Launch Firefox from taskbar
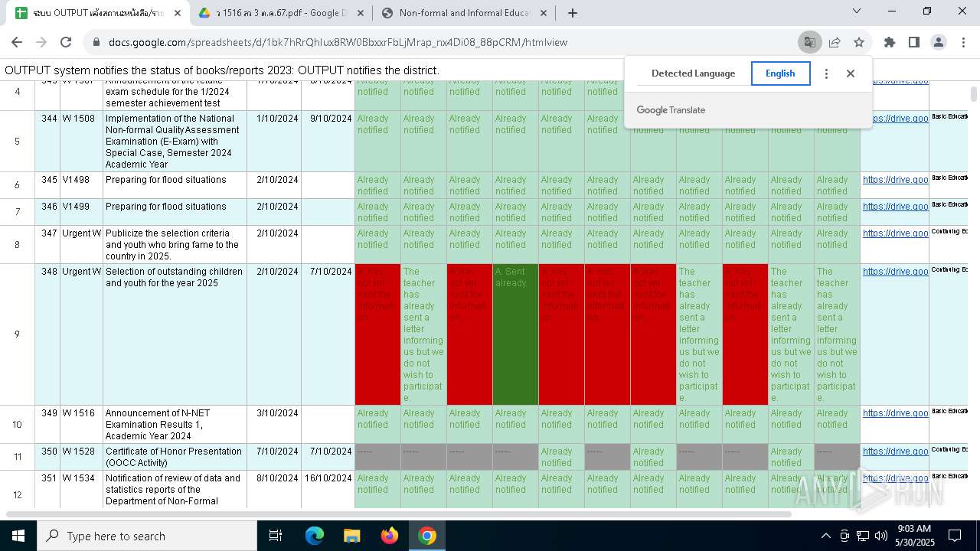980x551 pixels. tap(390, 536)
